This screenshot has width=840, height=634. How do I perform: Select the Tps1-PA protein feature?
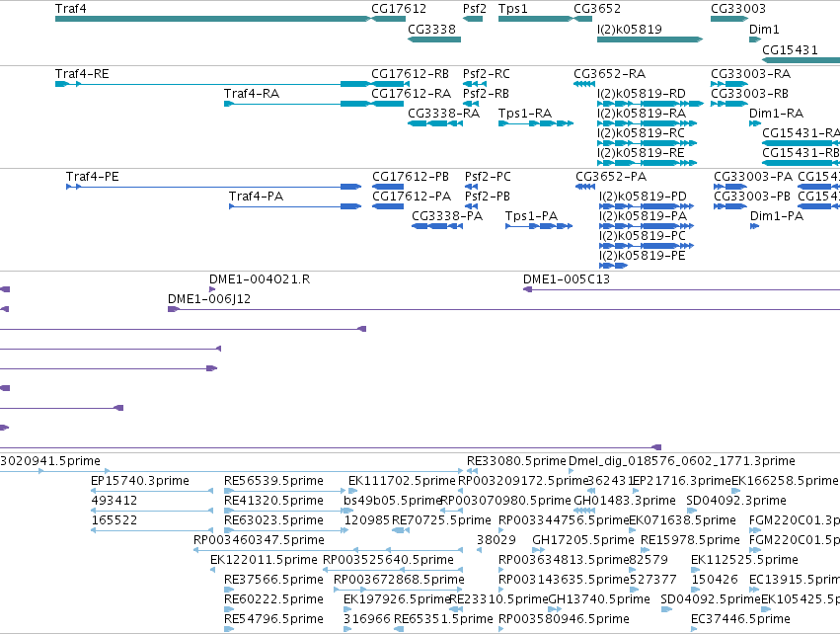point(539,227)
